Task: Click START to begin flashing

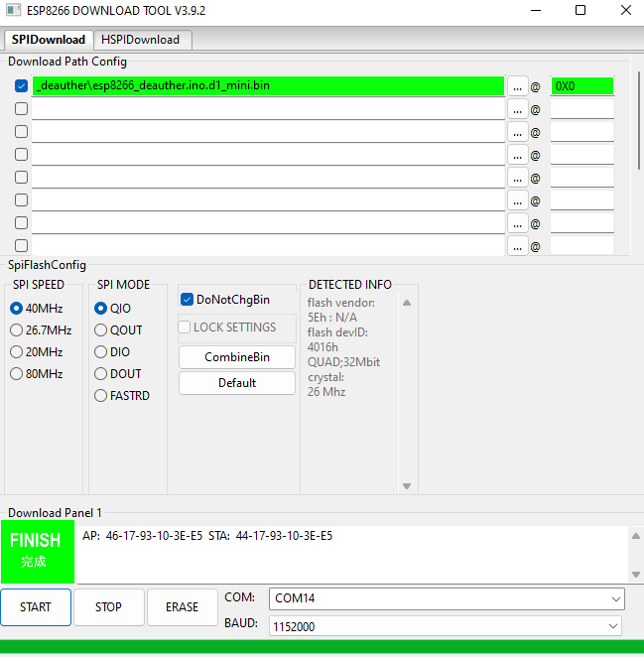Action: click(x=36, y=607)
